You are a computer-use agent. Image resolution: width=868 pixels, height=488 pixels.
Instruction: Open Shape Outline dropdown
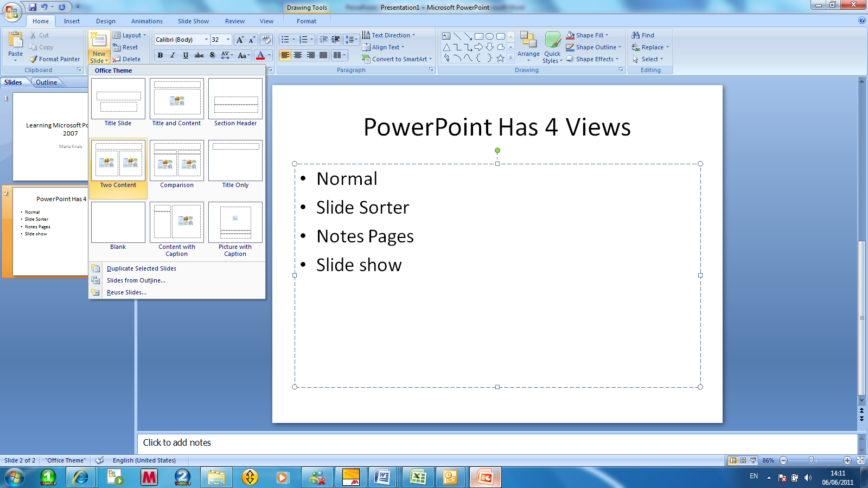tap(593, 47)
